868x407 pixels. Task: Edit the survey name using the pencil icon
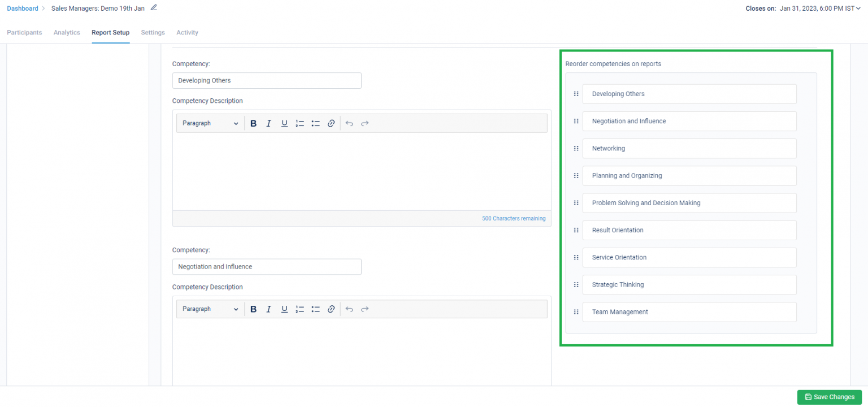pos(153,8)
